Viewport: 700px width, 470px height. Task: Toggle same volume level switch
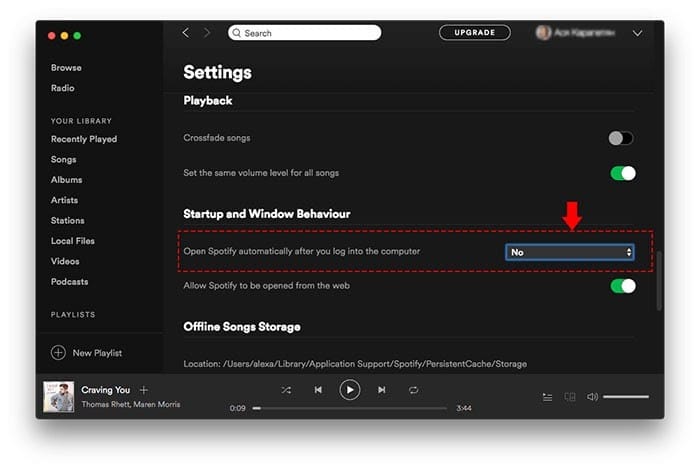click(623, 173)
